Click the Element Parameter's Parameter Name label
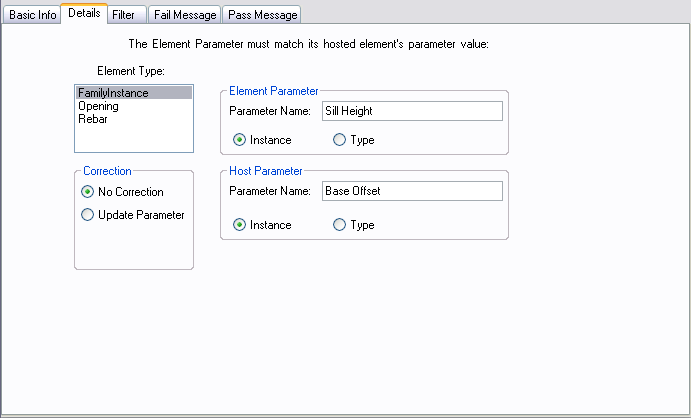This screenshot has width=691, height=418. [x=270, y=111]
